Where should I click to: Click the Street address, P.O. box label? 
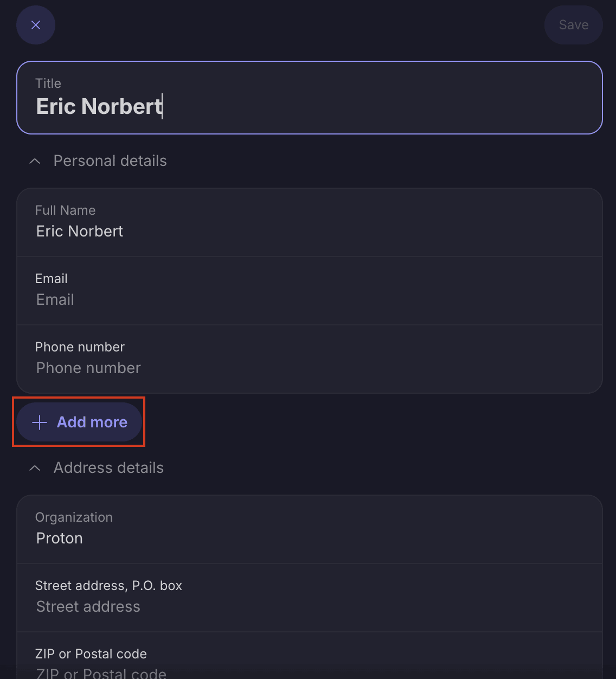coord(108,586)
